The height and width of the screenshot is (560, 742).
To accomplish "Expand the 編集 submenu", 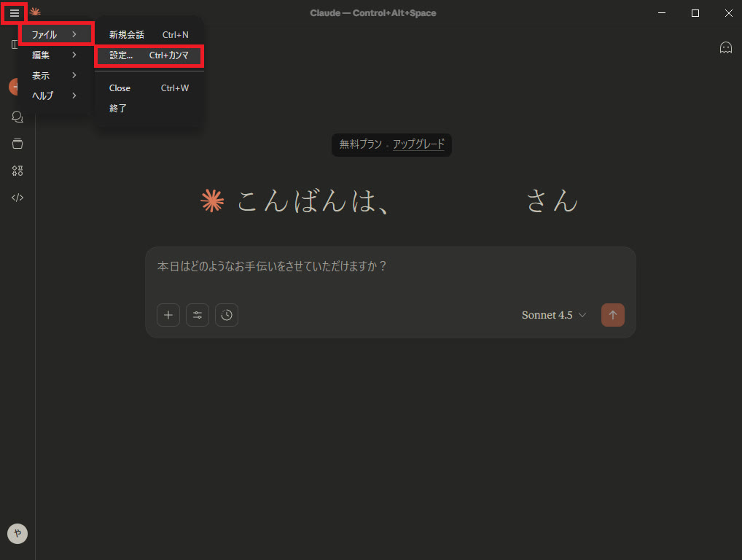I will click(55, 55).
